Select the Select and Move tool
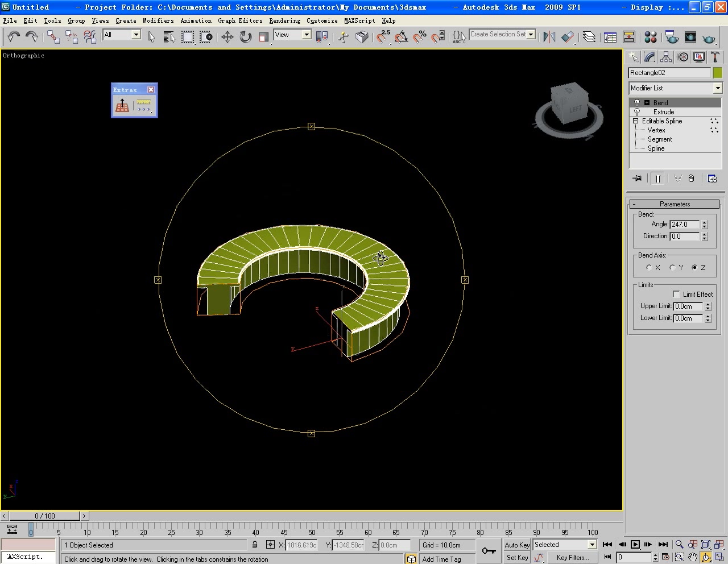 tap(227, 38)
